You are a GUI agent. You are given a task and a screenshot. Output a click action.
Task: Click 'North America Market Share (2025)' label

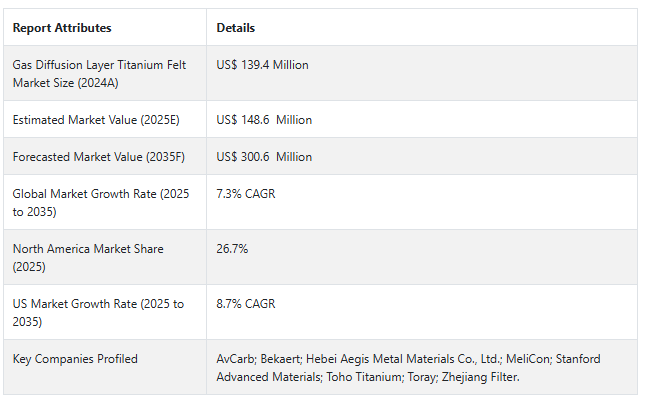[88, 257]
